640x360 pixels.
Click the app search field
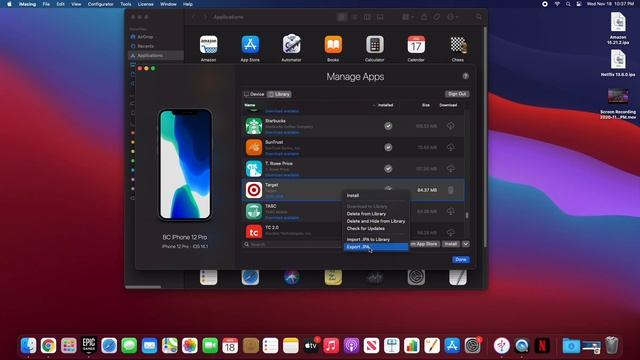(x=292, y=244)
